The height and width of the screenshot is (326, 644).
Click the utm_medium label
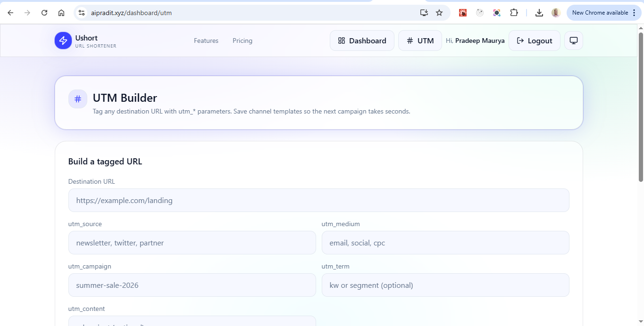341,224
